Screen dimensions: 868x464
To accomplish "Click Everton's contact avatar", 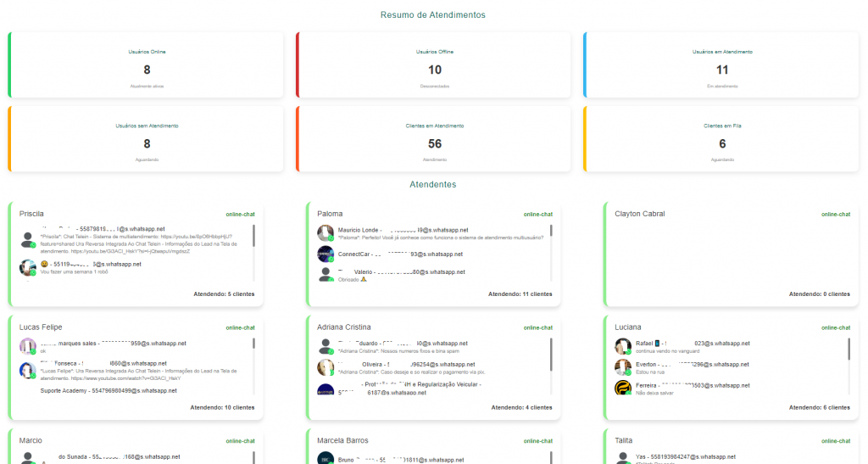I will pos(623,367).
